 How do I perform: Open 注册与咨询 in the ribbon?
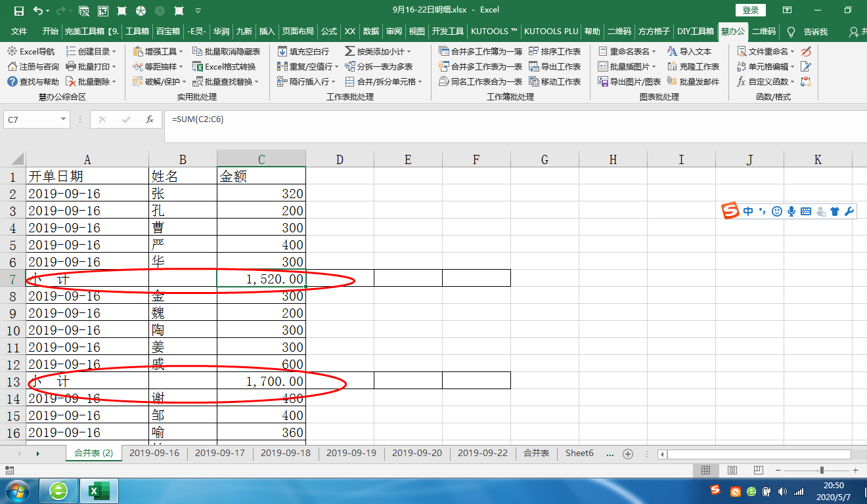click(x=33, y=66)
